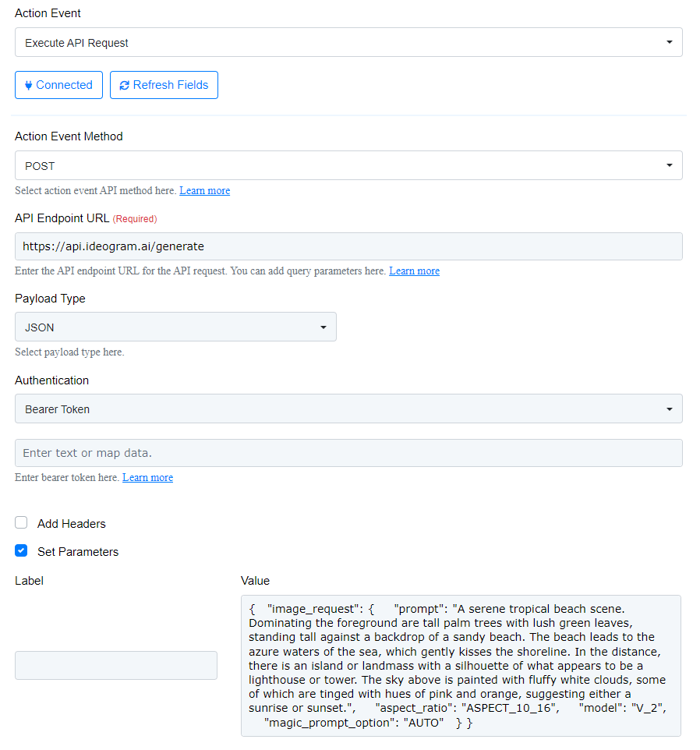Click the empty parameter Label field
The height and width of the screenshot is (750, 700).
coord(116,665)
